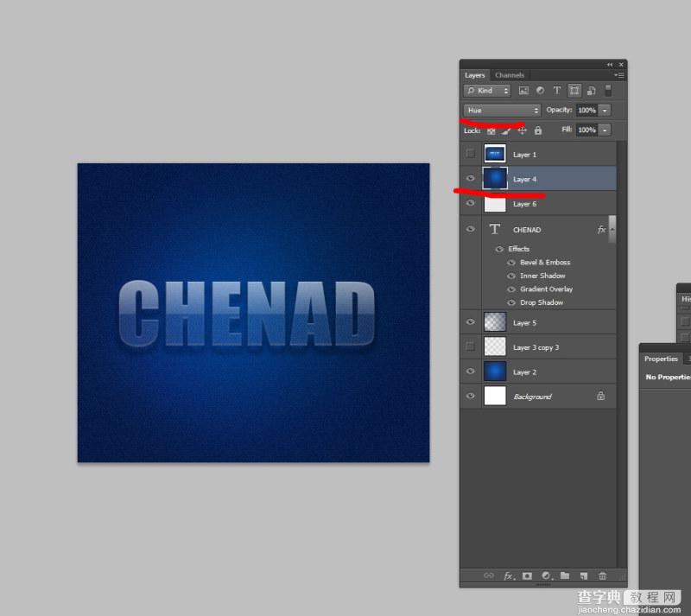Switch to the Channels tab

coord(510,75)
